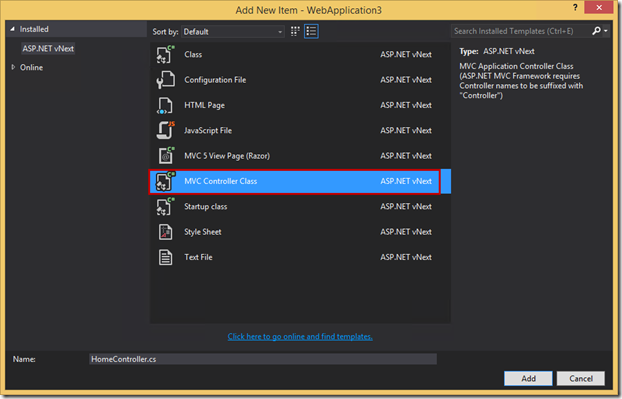Click the JavaScript File scroll icon
Viewport: 622px width, 399px height.
[x=165, y=130]
